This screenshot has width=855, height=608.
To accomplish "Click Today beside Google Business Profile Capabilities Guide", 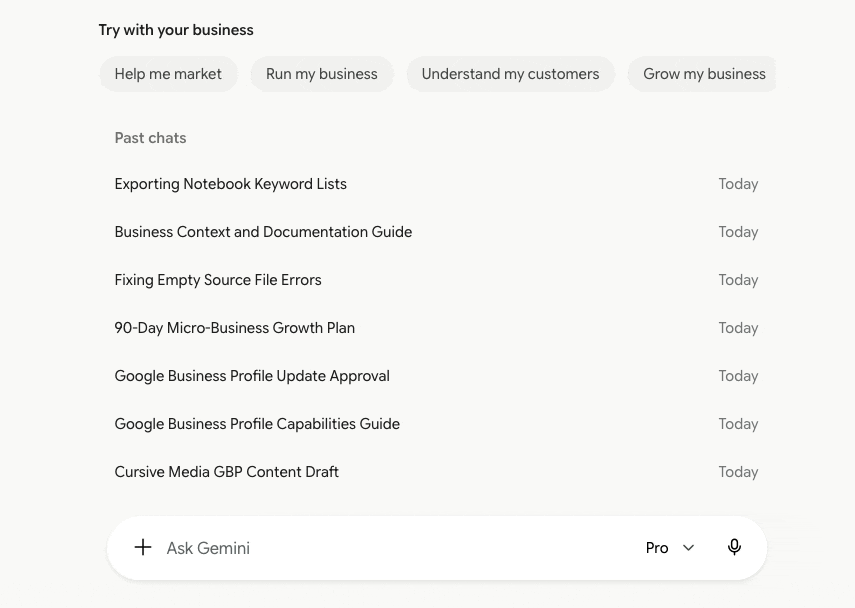I will pyautogui.click(x=738, y=424).
